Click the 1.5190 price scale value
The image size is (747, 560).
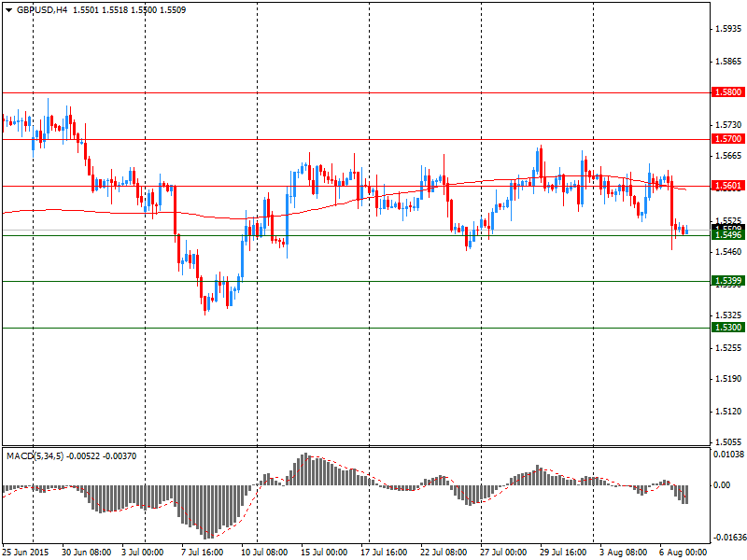click(x=728, y=379)
